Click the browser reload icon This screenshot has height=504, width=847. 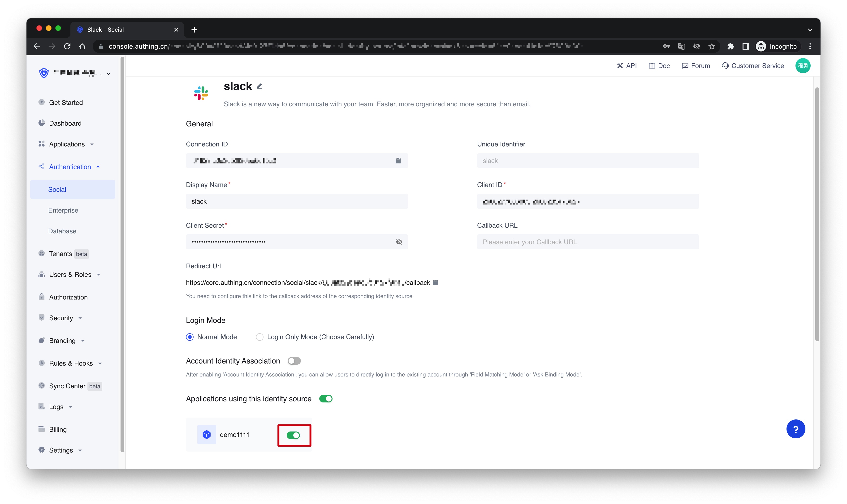click(67, 46)
